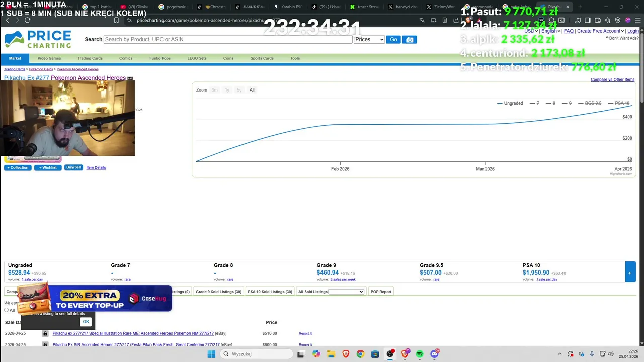Screen dimensions: 644x362
Task: Open the Pokemon Ascended Heroes breadcrumb
Action: click(x=77, y=69)
